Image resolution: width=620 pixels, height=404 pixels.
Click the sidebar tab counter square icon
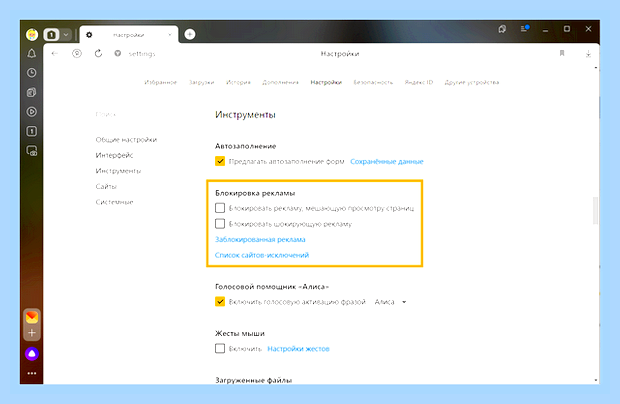pyautogui.click(x=32, y=131)
